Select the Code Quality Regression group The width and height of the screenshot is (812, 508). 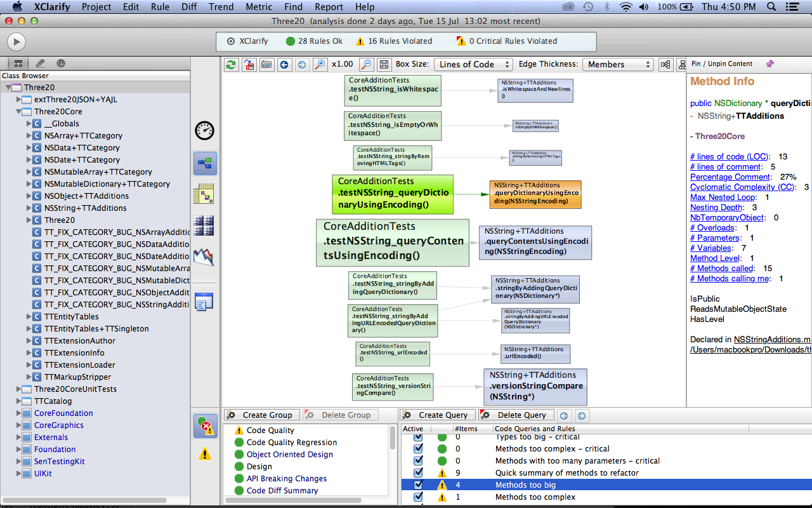[x=292, y=443]
